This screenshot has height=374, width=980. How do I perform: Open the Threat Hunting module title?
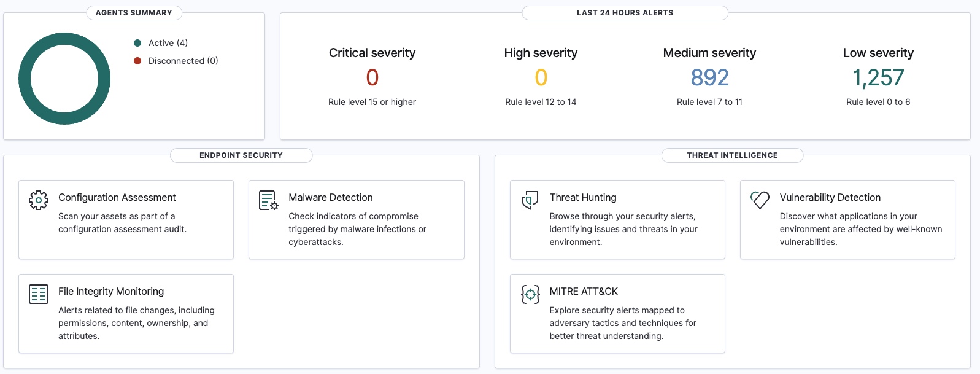[x=583, y=197]
